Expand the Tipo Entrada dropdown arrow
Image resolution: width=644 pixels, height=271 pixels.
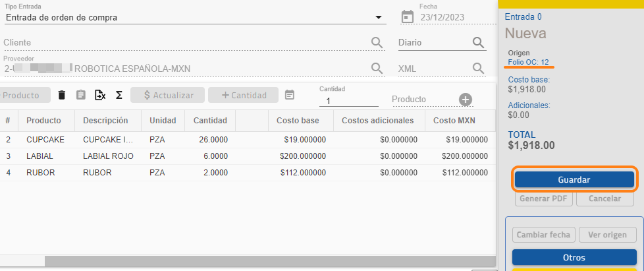coord(379,18)
